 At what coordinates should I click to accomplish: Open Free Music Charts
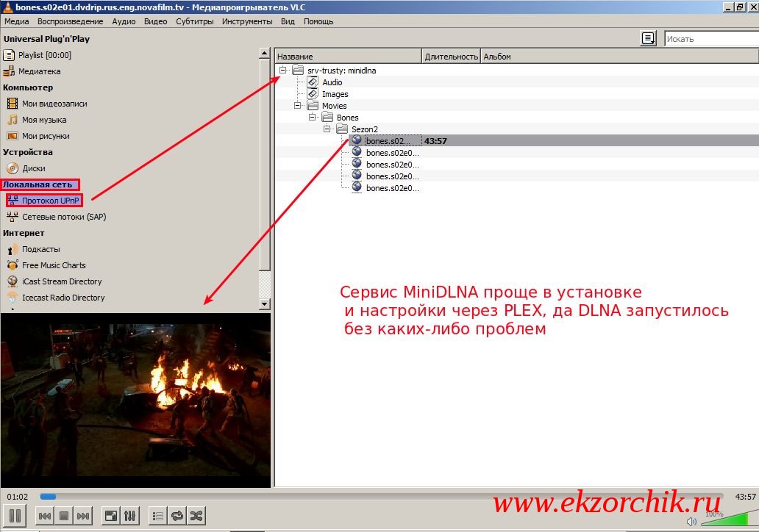click(x=54, y=265)
